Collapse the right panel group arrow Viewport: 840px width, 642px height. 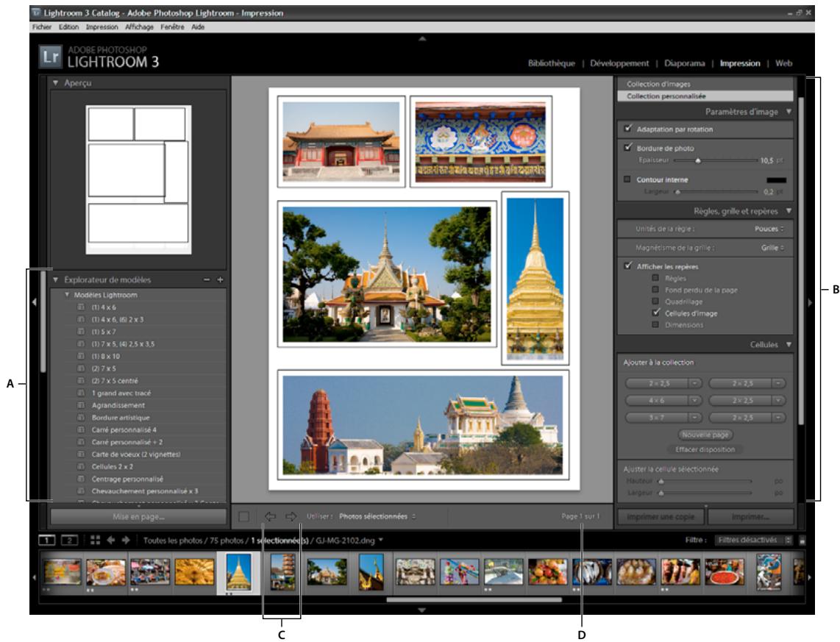click(x=809, y=302)
